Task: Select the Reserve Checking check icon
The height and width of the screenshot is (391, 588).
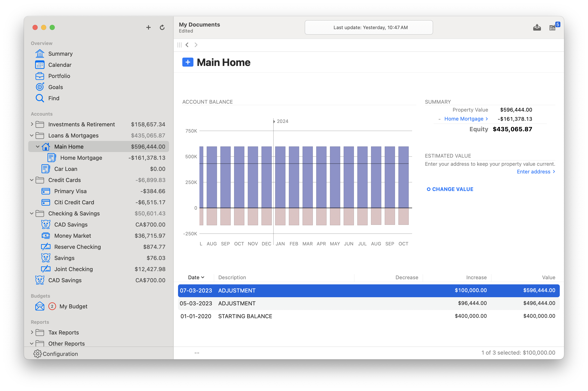Action: 46,247
